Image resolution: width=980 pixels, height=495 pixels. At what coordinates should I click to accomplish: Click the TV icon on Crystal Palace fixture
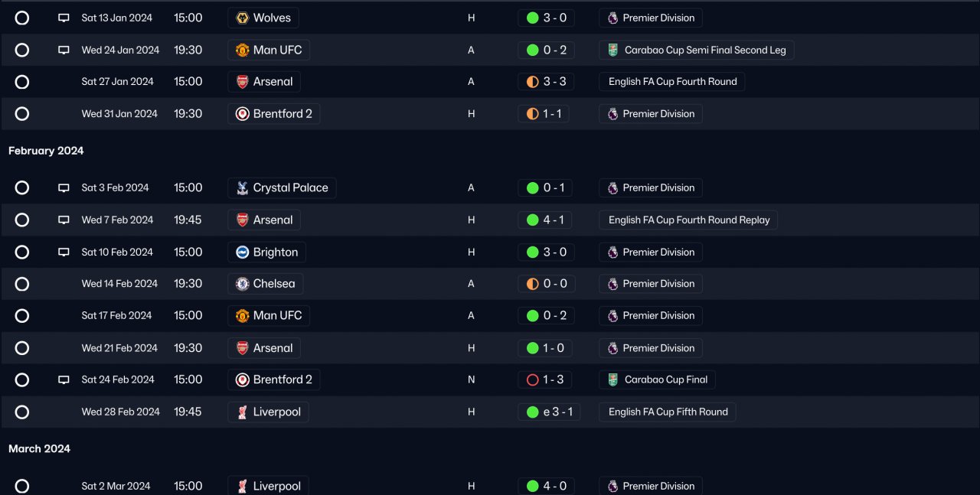[x=64, y=187]
